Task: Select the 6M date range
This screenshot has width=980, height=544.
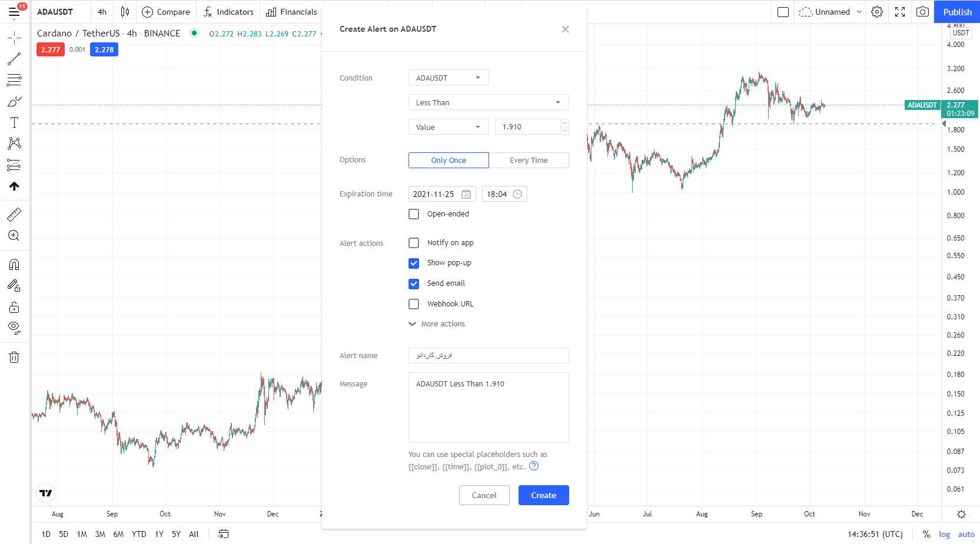Action: [118, 534]
